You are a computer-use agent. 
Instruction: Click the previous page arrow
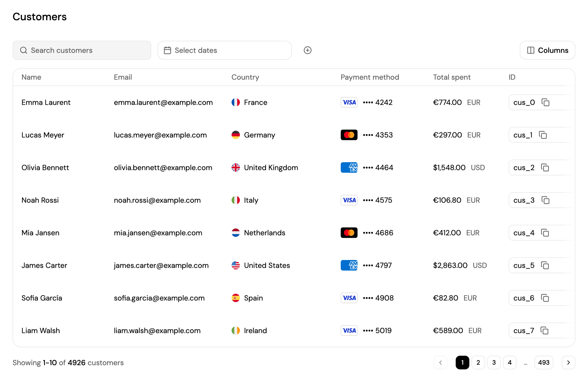coord(440,363)
